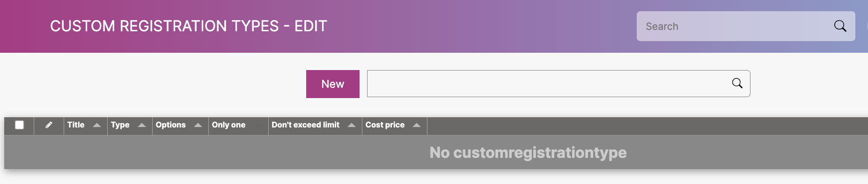Click the magnifier icon in filter box

[x=737, y=83]
